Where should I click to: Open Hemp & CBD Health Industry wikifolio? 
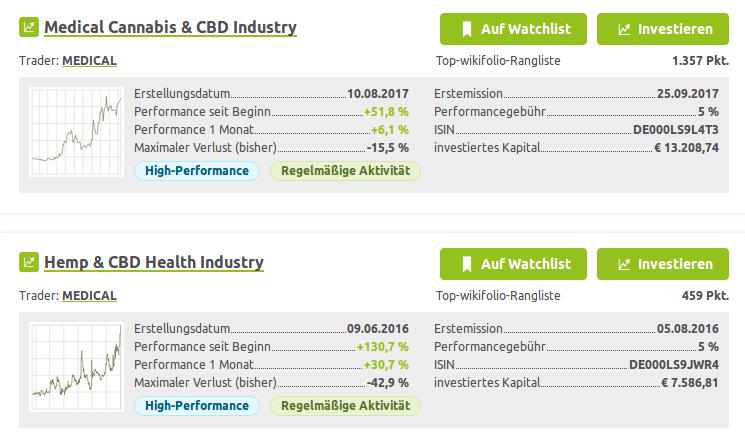point(154,263)
